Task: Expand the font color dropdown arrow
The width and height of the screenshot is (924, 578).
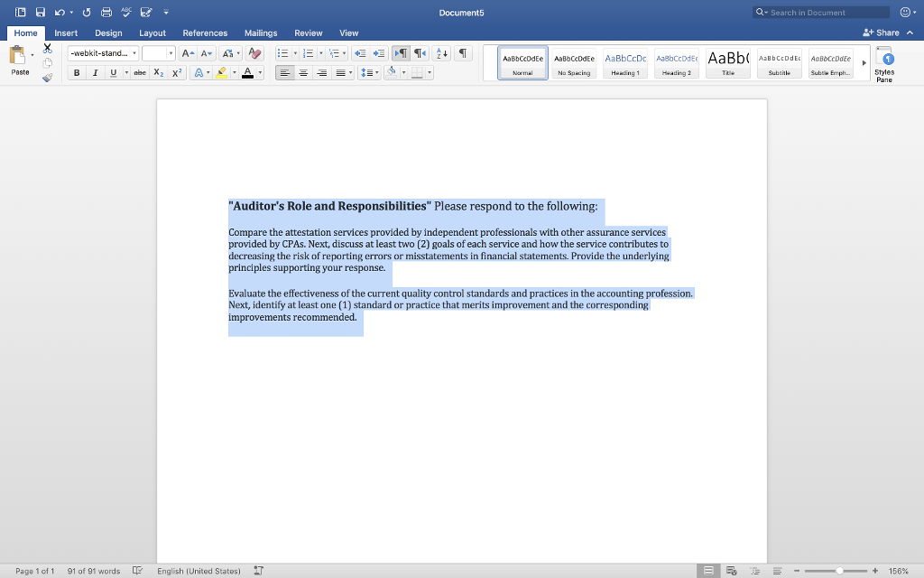Action: pyautogui.click(x=259, y=72)
